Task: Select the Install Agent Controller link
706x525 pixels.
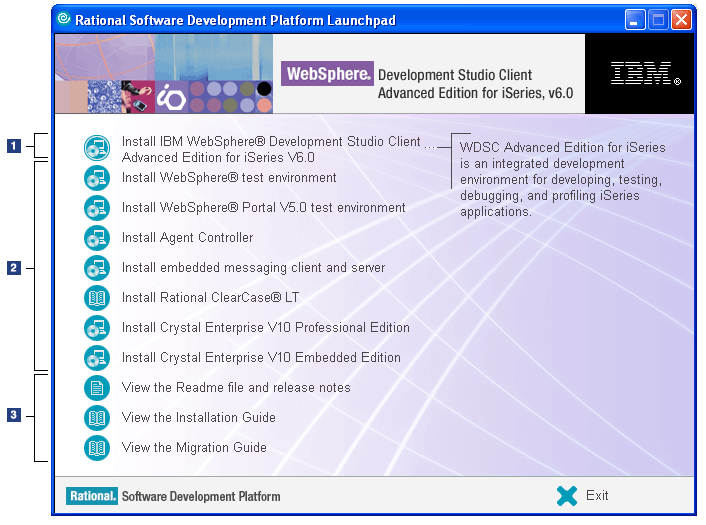Action: coord(187,238)
